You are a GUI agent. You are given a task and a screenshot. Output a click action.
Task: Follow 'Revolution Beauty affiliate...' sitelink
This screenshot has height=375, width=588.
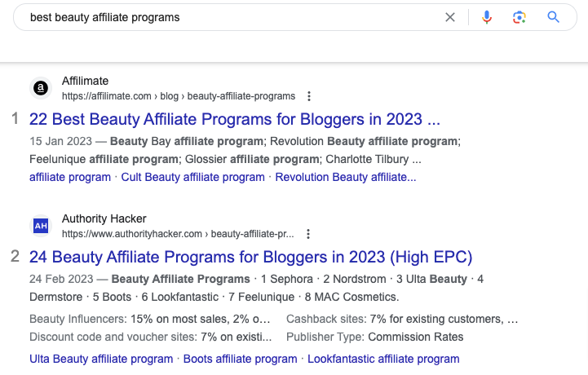(x=346, y=177)
